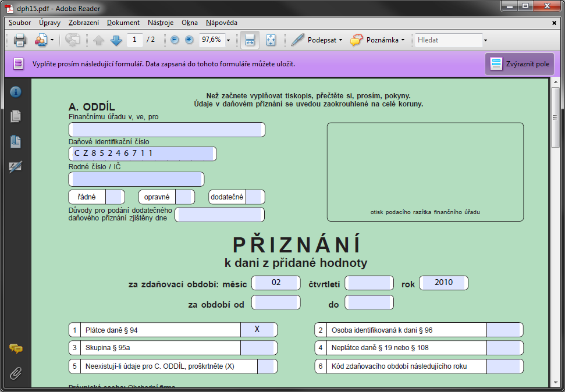Go to next page with the blue down arrow
This screenshot has width=565, height=392.
point(116,40)
